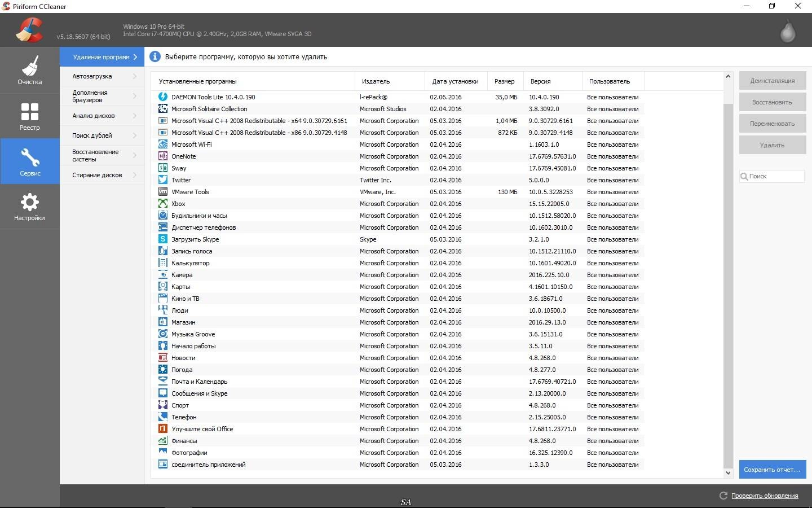Sort by Версия column header
This screenshot has width=812, height=508.
(553, 81)
